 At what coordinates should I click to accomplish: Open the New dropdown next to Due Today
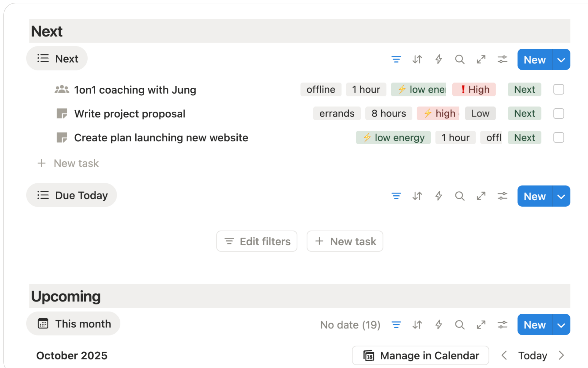click(x=561, y=196)
